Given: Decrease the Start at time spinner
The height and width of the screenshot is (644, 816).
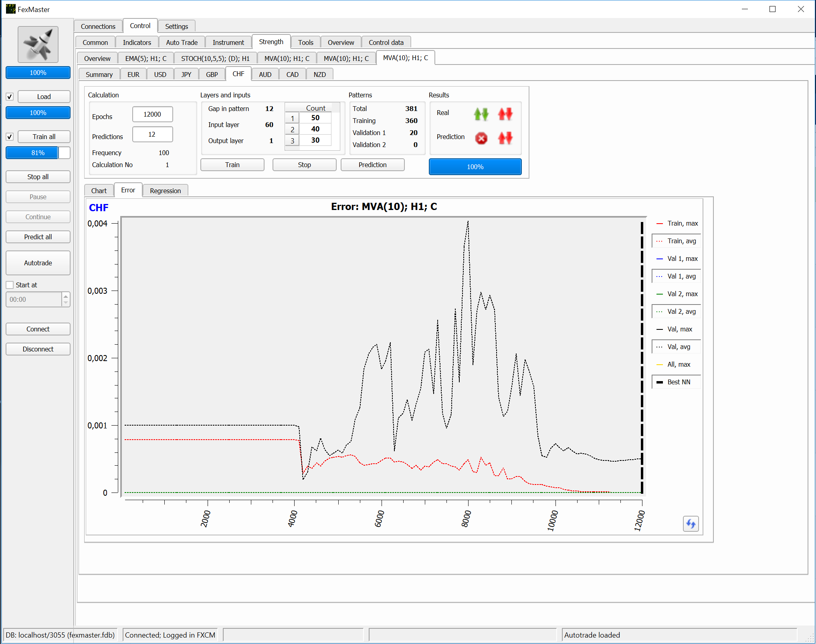Looking at the screenshot, I should 66,303.
